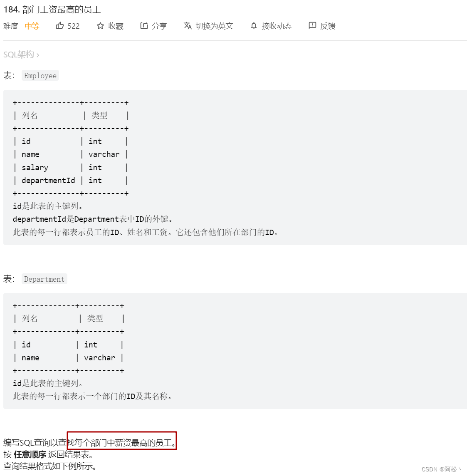Enable 接收动态 notifications

[x=277, y=26]
